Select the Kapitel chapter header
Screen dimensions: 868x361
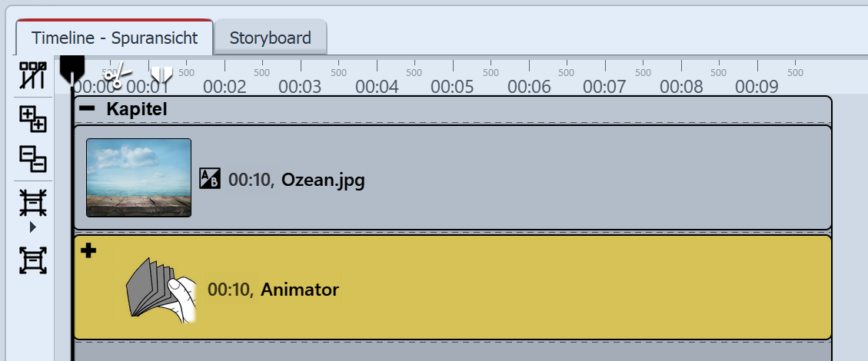coord(137,109)
